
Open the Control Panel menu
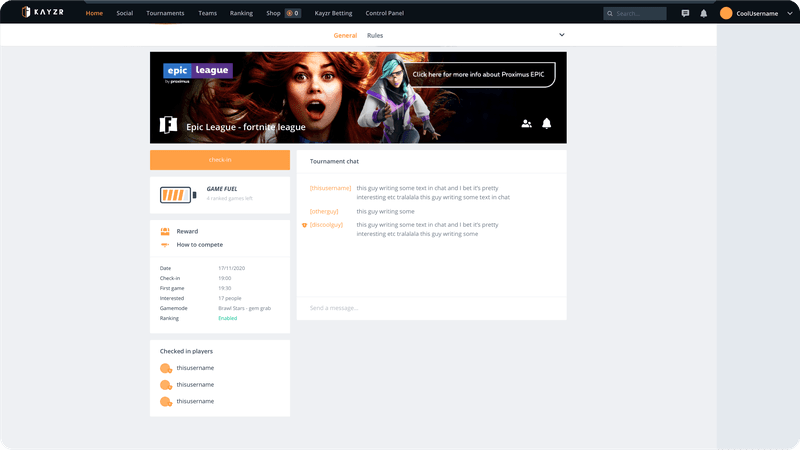click(385, 13)
